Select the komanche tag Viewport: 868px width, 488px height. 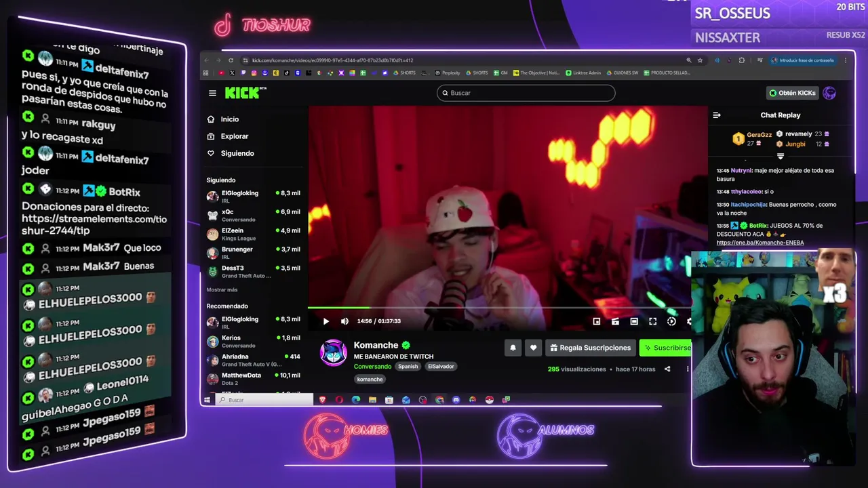coord(370,379)
